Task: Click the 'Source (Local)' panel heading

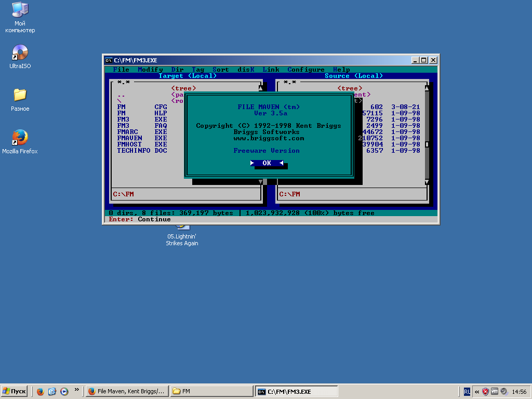Action: [354, 76]
